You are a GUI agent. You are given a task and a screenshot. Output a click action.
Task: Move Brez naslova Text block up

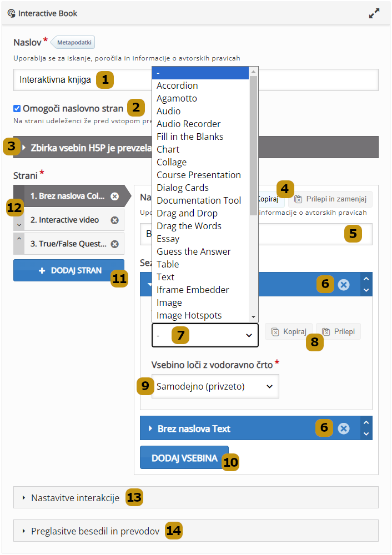coord(366,423)
